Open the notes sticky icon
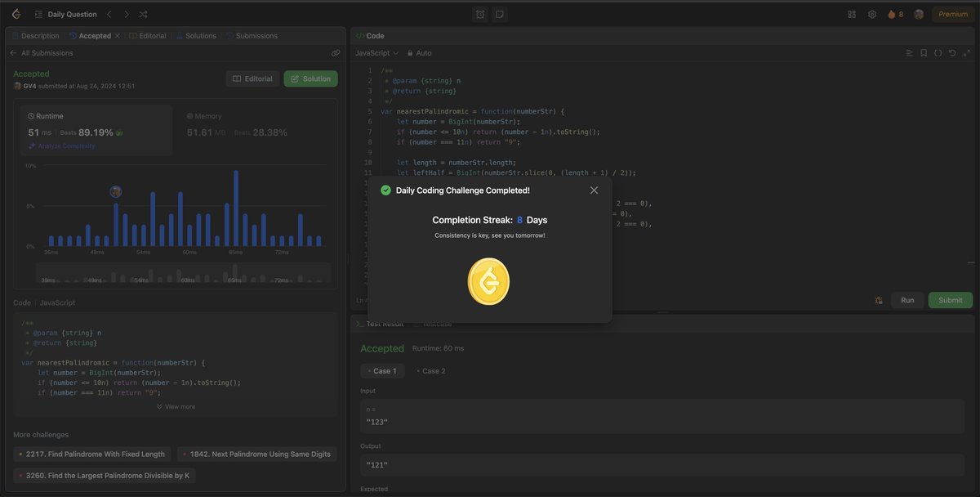This screenshot has width=980, height=497. tap(499, 14)
